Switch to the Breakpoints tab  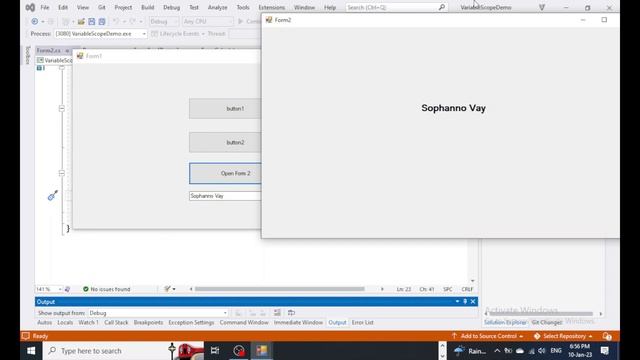148,322
